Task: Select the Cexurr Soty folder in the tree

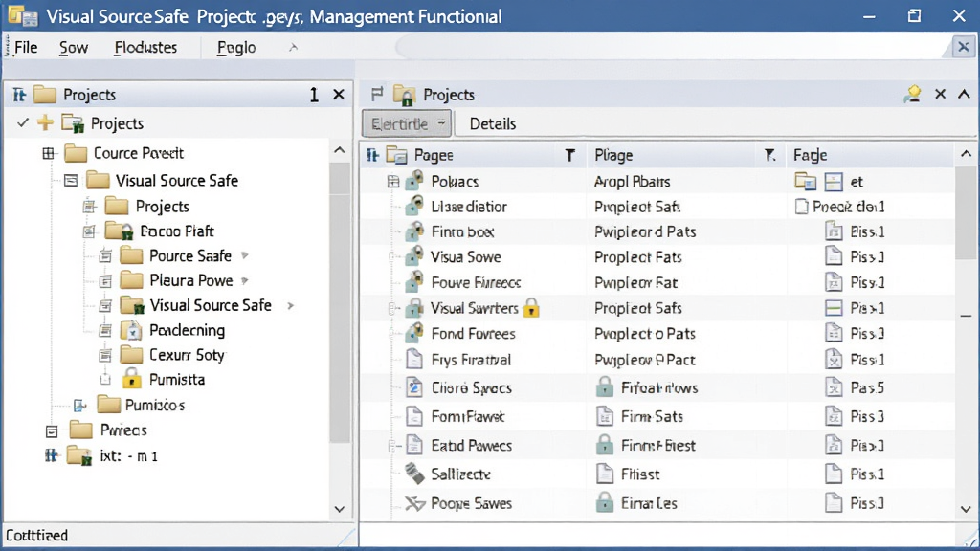Action: click(x=187, y=355)
